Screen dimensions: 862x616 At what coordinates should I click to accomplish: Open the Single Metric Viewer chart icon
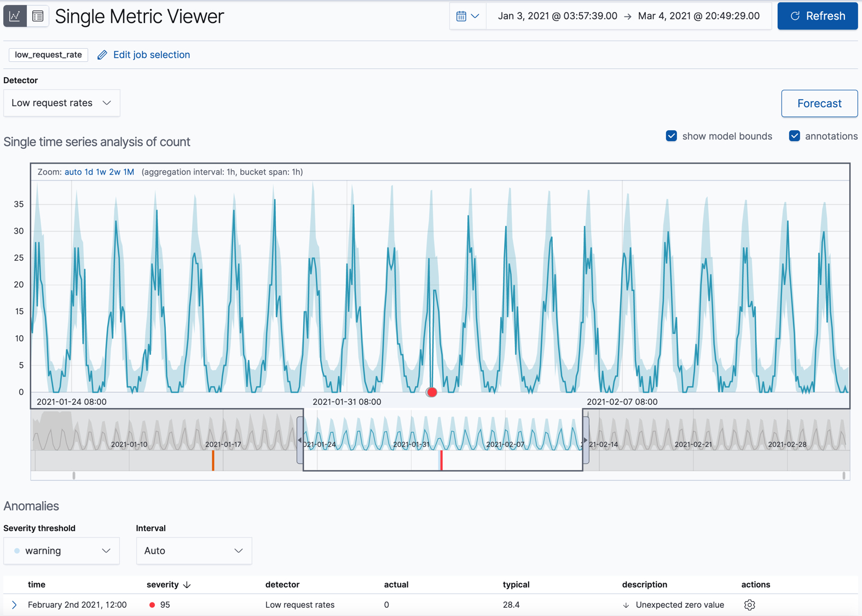[15, 16]
